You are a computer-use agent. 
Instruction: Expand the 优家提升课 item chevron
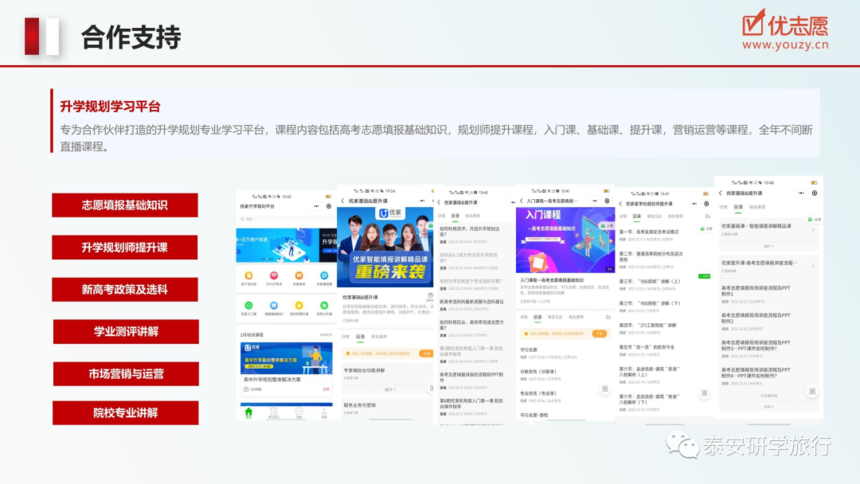tap(813, 266)
